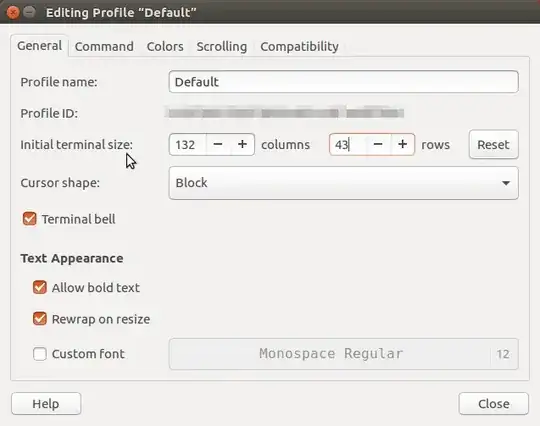Decrease rows with the minus button
The image size is (540, 426).
[378, 145]
